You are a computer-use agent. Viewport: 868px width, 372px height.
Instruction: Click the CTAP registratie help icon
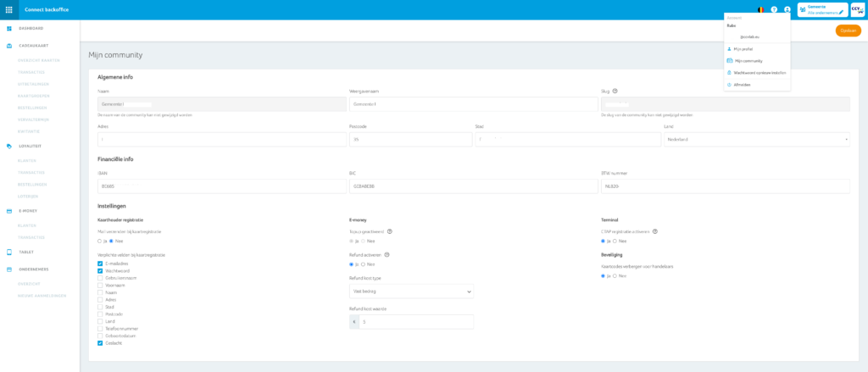tap(655, 231)
